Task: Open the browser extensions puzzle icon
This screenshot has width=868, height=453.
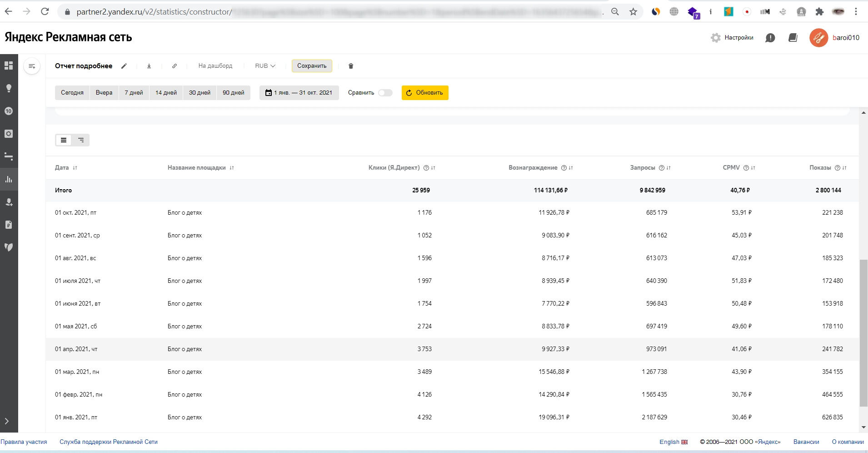Action: click(x=819, y=12)
